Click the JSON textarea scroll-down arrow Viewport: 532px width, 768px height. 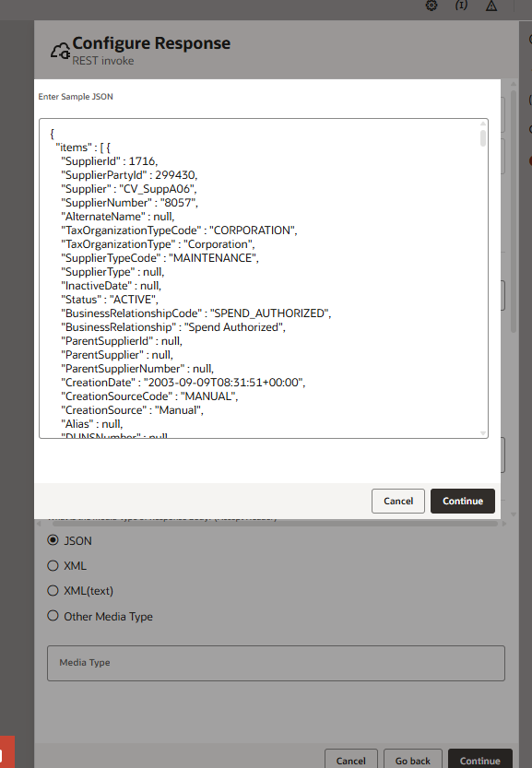pos(483,433)
